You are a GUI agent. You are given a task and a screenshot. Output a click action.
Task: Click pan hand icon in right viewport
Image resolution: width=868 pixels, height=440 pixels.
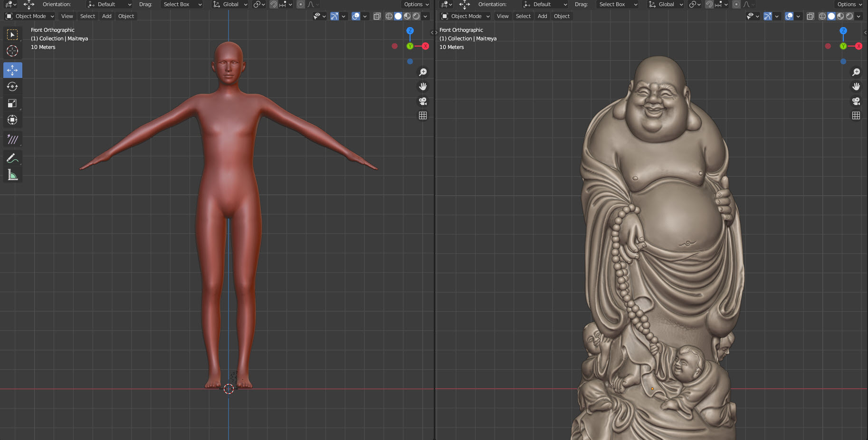[856, 86]
